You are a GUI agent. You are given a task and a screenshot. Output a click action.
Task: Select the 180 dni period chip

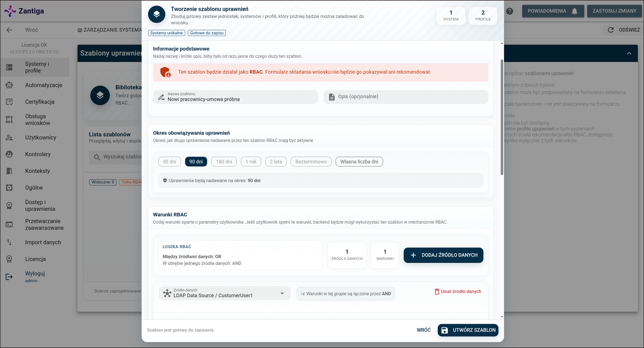(x=224, y=162)
